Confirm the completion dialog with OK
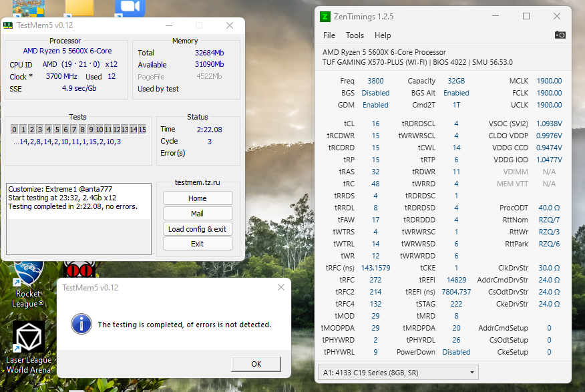Viewport: 585px width, 392px height. click(x=256, y=364)
